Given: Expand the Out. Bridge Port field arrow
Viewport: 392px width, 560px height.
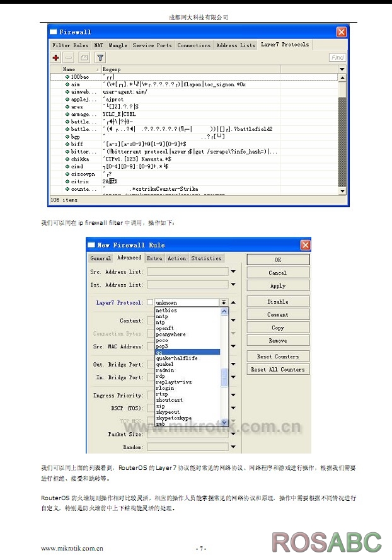Looking at the screenshot, I should point(233,364).
